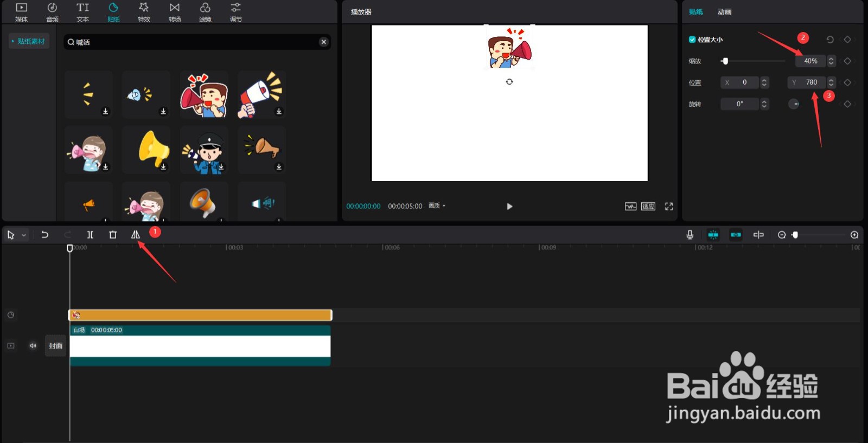
Task: Toggle the 位置大小 checkbox
Action: 692,39
